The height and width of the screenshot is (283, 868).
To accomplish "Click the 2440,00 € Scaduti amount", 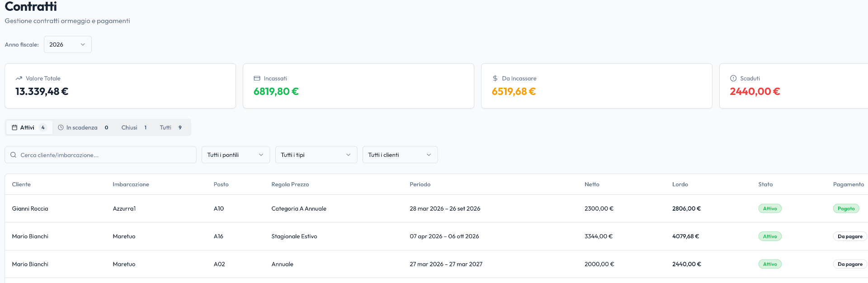I will pos(755,91).
